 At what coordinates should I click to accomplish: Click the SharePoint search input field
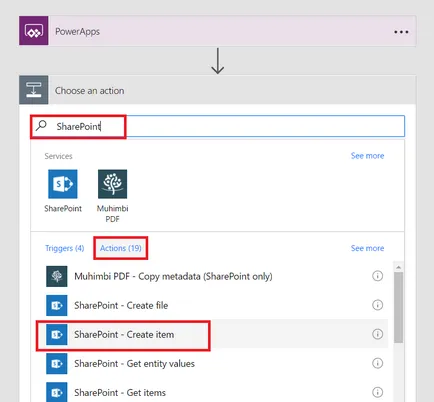click(x=218, y=126)
